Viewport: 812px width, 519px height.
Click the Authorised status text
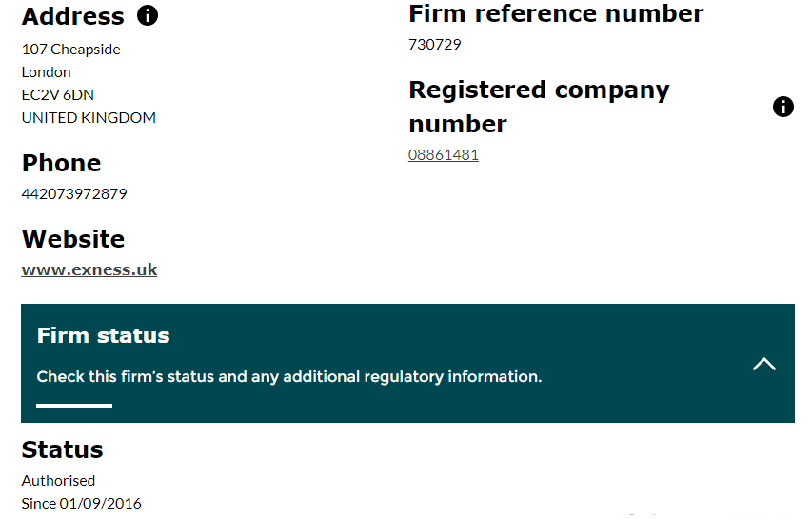click(x=58, y=481)
